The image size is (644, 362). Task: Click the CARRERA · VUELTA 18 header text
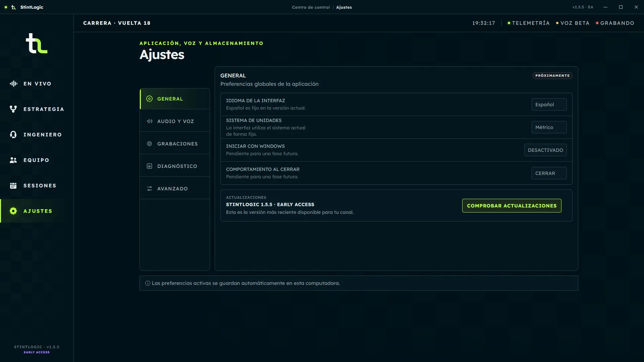(117, 23)
